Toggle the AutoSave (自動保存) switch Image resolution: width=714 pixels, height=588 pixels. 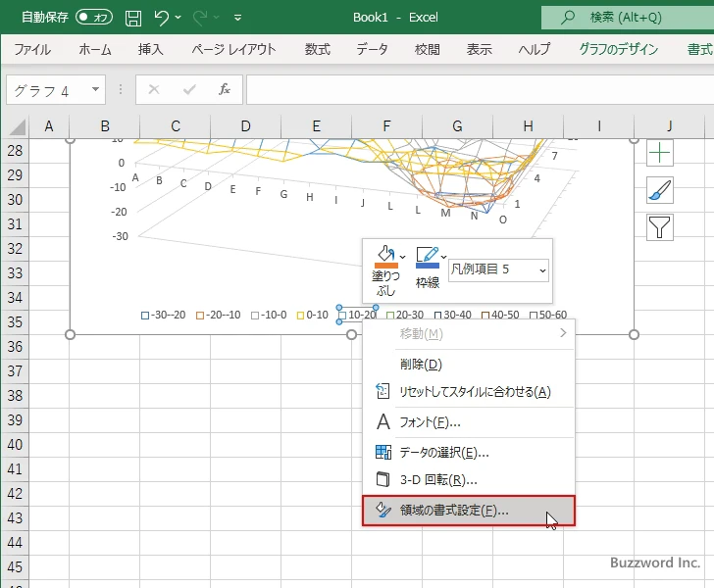pyautogui.click(x=94, y=18)
